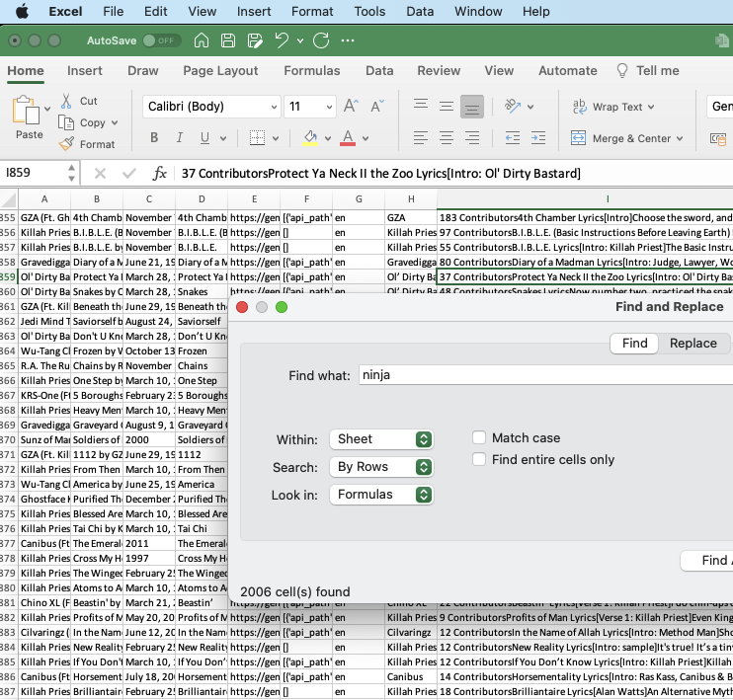This screenshot has height=700, width=733.
Task: Center text horizontally
Action: 447,138
